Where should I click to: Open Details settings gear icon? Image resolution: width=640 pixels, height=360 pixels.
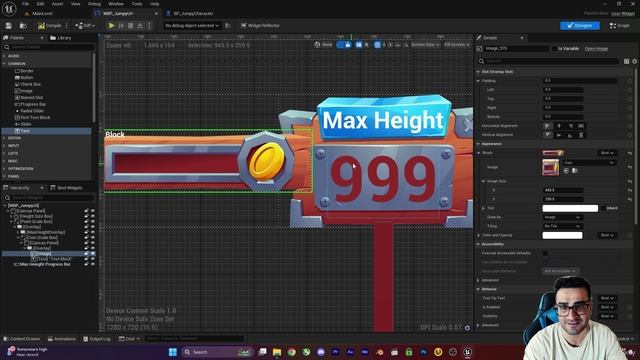[635, 61]
